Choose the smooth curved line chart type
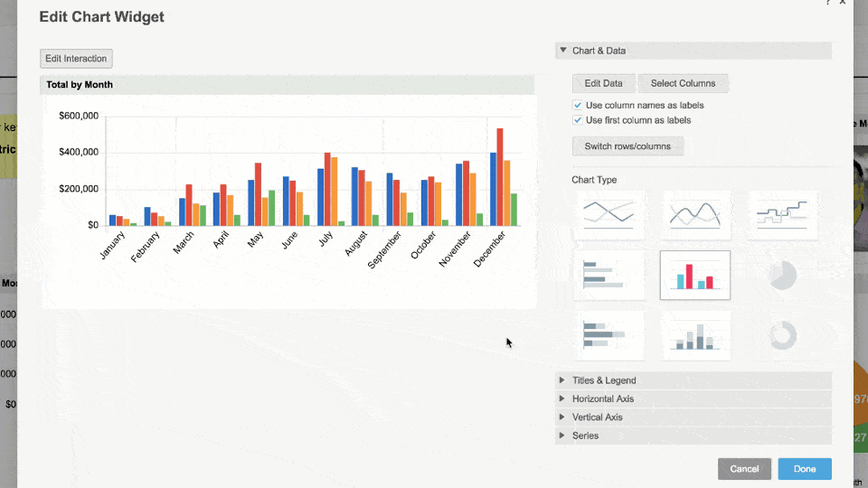868x488 pixels. 694,214
